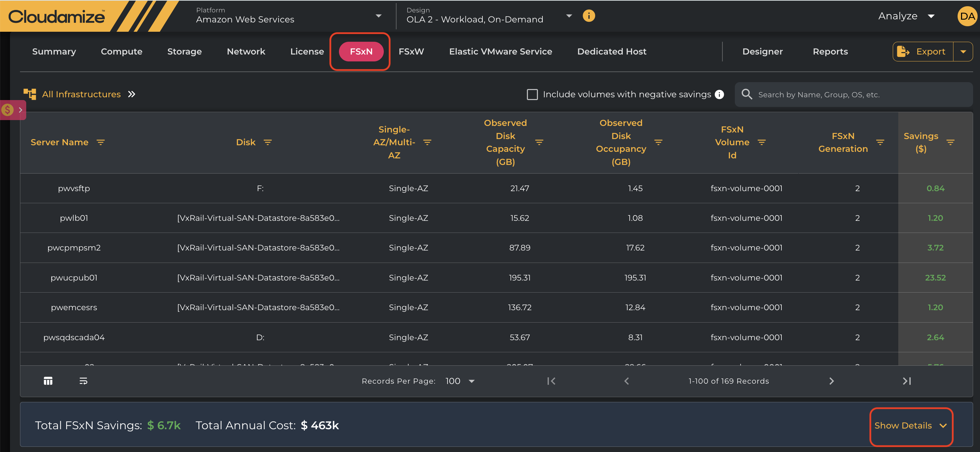
Task: Jump to the last page
Action: [907, 381]
